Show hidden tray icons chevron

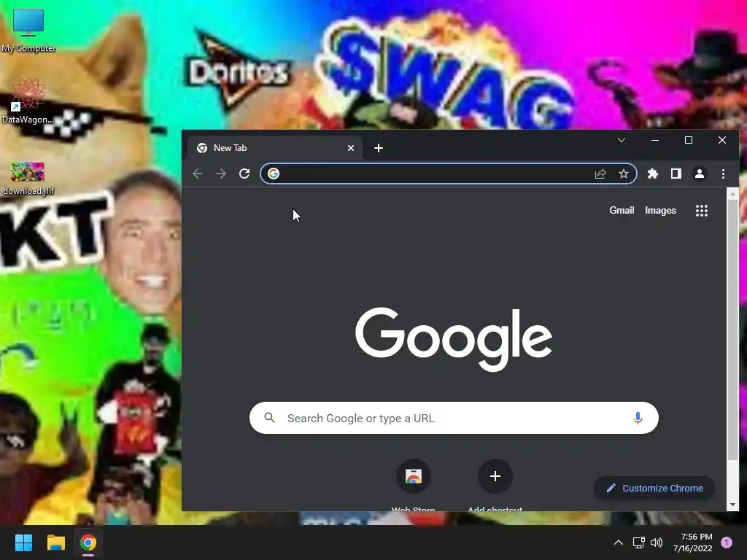point(619,542)
